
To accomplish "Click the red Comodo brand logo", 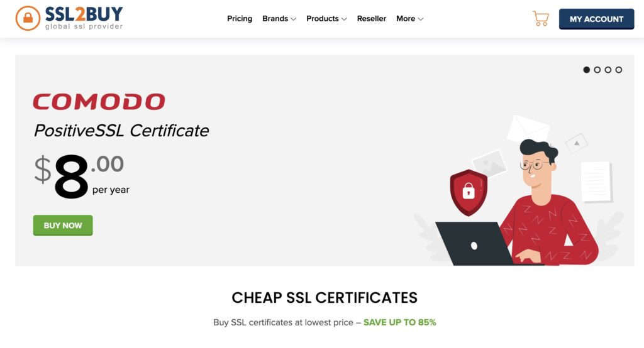I will 99,101.
